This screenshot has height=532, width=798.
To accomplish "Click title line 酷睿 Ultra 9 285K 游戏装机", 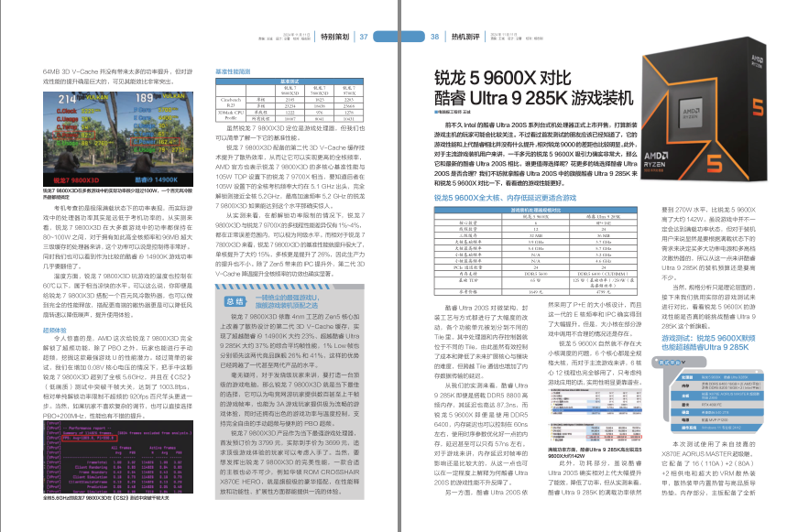I will pyautogui.click(x=534, y=98).
